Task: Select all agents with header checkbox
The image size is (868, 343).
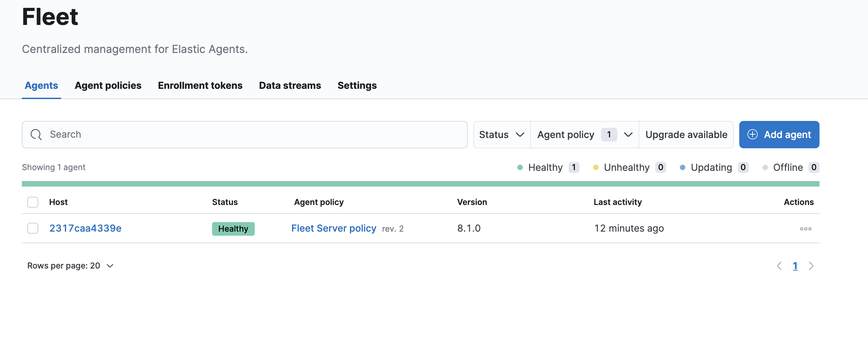Action: pos(33,202)
